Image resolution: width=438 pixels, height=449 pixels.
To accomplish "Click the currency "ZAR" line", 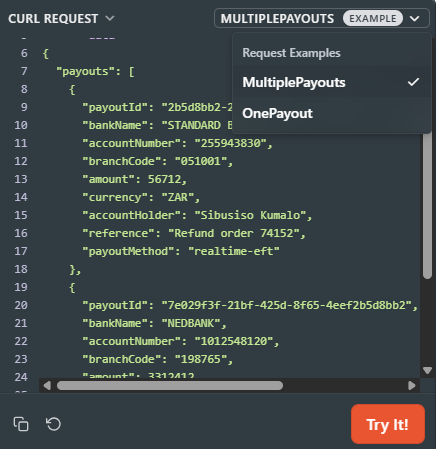I will click(x=141, y=197).
